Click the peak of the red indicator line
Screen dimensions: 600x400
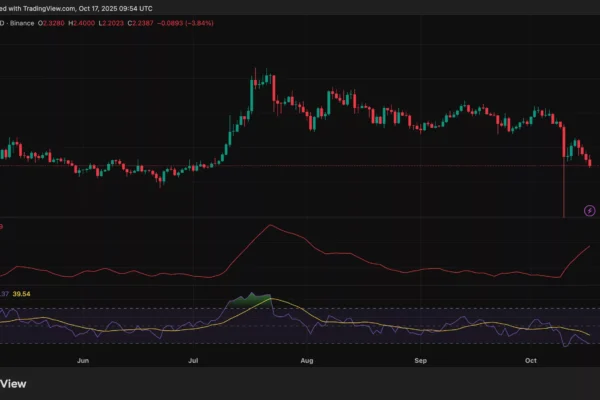268,225
